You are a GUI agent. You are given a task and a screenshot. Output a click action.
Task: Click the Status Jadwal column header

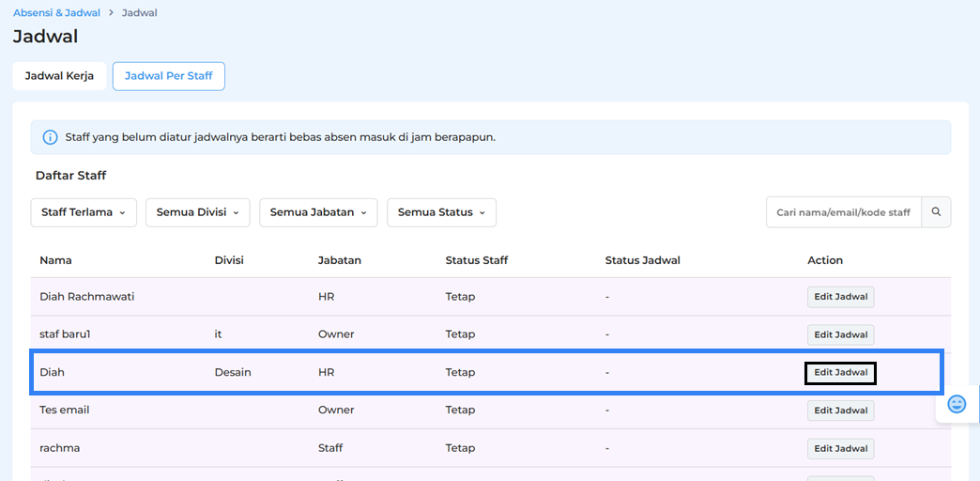click(x=642, y=260)
